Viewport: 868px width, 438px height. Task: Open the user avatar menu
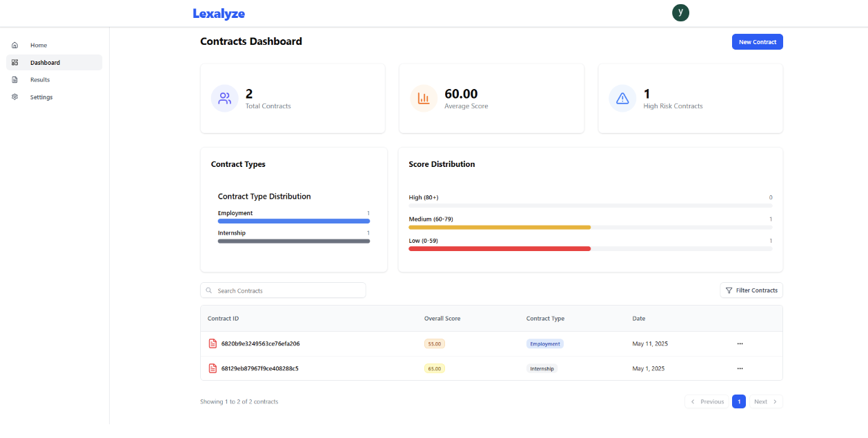click(680, 12)
